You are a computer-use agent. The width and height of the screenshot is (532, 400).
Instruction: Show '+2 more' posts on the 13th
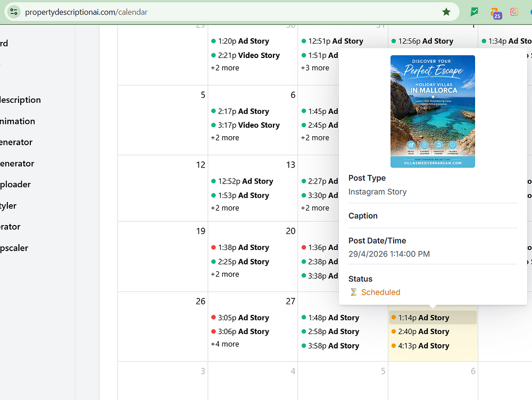(x=225, y=208)
